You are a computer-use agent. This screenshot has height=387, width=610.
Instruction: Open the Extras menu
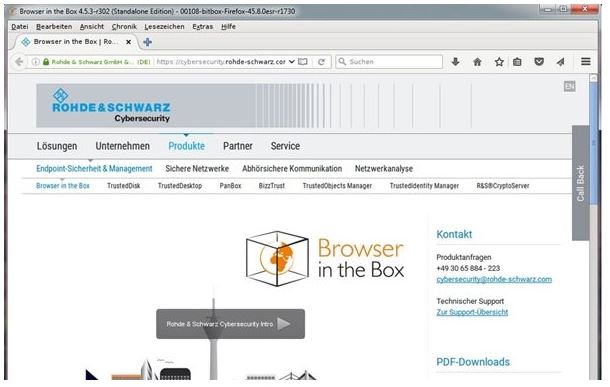(203, 26)
